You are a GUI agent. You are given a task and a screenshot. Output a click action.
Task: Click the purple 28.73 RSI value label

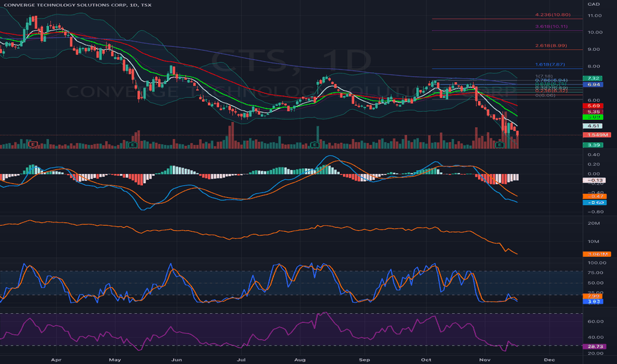pyautogui.click(x=594, y=346)
